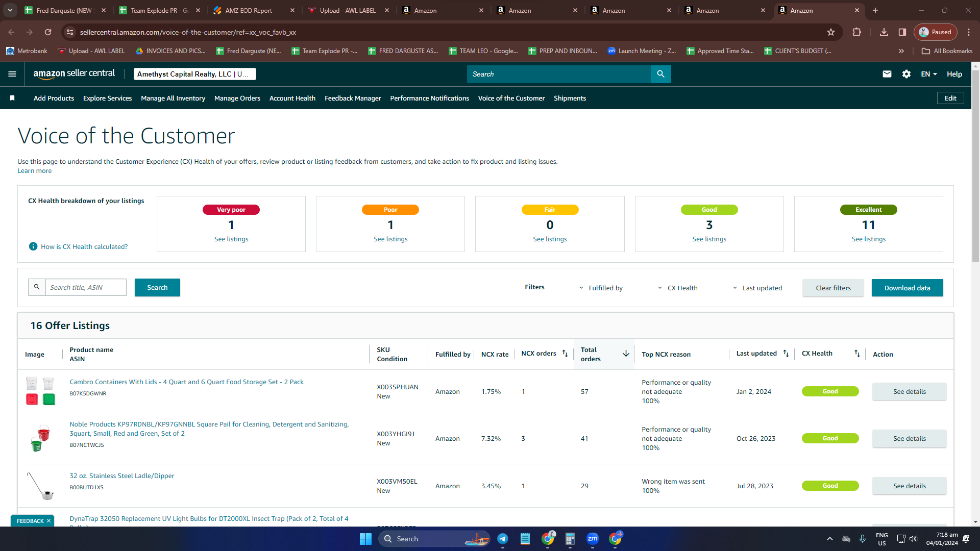Click in the Search title, ASIN field
The width and height of the screenshot is (980, 551).
point(86,287)
